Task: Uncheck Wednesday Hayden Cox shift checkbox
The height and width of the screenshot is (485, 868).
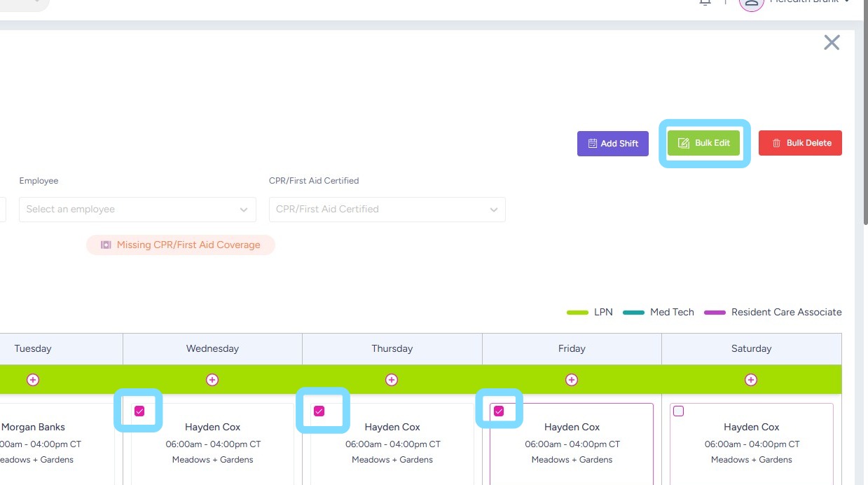Action: pos(139,411)
